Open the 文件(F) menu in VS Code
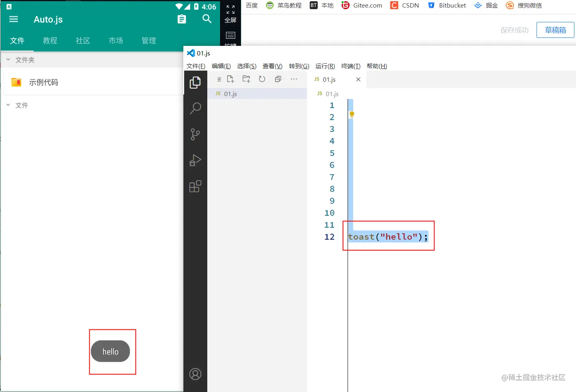The width and height of the screenshot is (576, 392). (196, 66)
